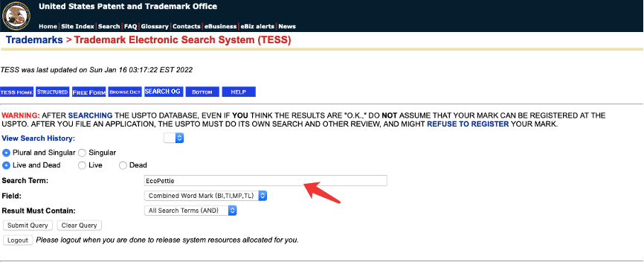Image resolution: width=644 pixels, height=268 pixels.
Task: Open the News header link
Action: click(x=287, y=26)
